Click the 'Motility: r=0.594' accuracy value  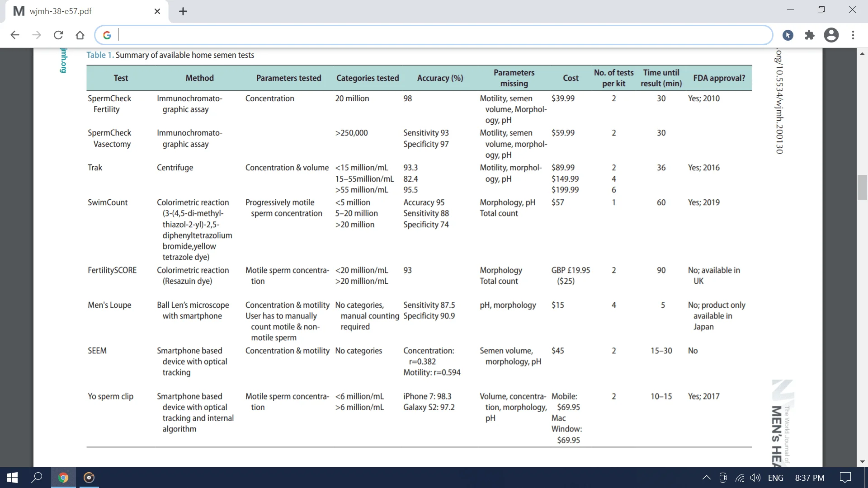(x=432, y=372)
